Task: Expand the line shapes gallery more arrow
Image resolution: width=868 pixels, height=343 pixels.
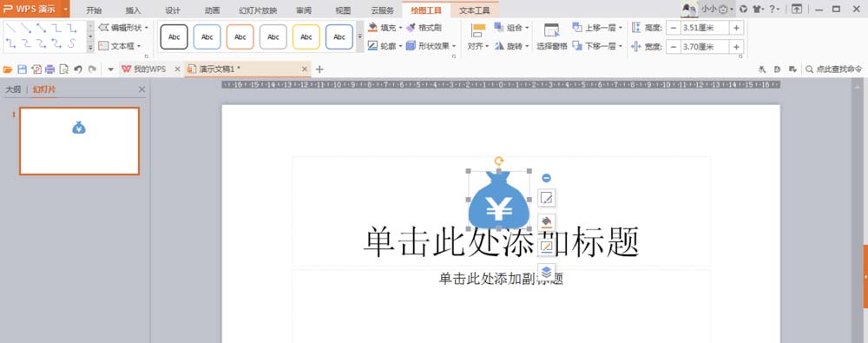Action: [90, 49]
